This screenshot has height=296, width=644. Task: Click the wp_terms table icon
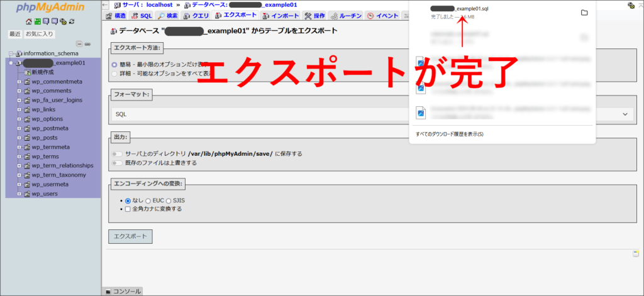coord(28,156)
